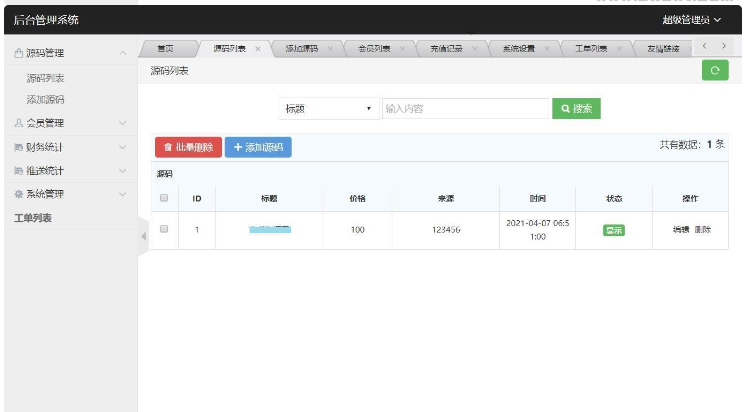The width and height of the screenshot is (755, 412).
Task: Click the 价格 column header
Action: (x=357, y=198)
